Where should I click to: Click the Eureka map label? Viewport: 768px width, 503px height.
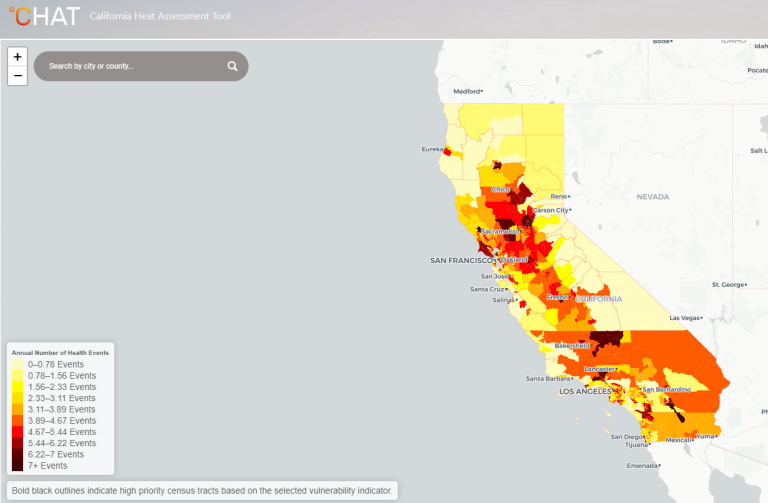click(432, 149)
